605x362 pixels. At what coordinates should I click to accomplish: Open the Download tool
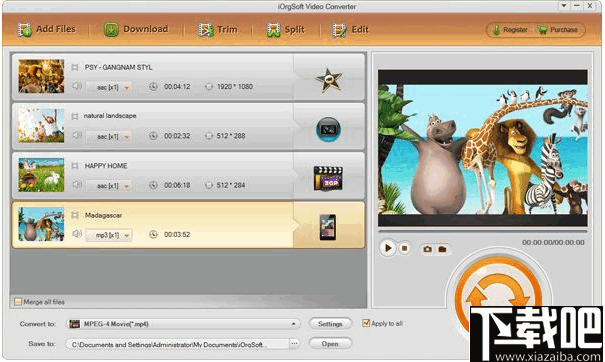[136, 29]
